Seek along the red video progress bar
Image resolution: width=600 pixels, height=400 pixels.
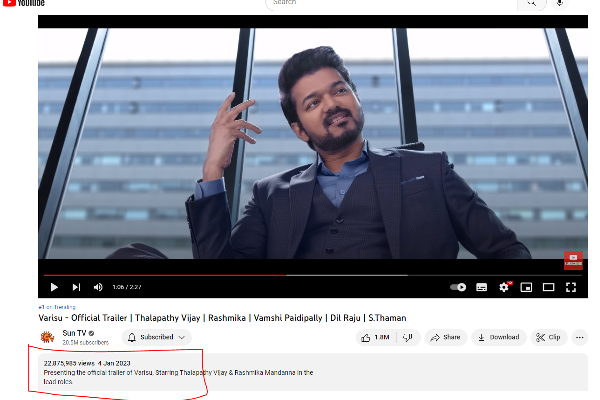click(200, 274)
